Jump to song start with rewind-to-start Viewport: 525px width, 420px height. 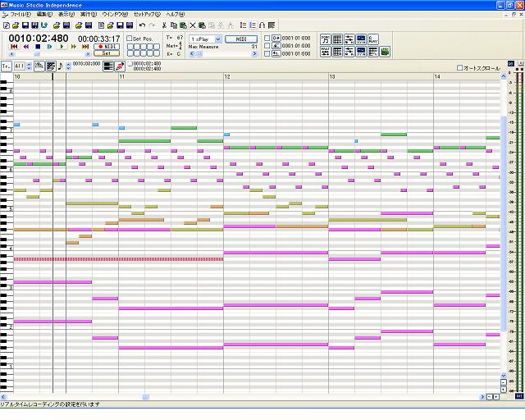(x=14, y=47)
